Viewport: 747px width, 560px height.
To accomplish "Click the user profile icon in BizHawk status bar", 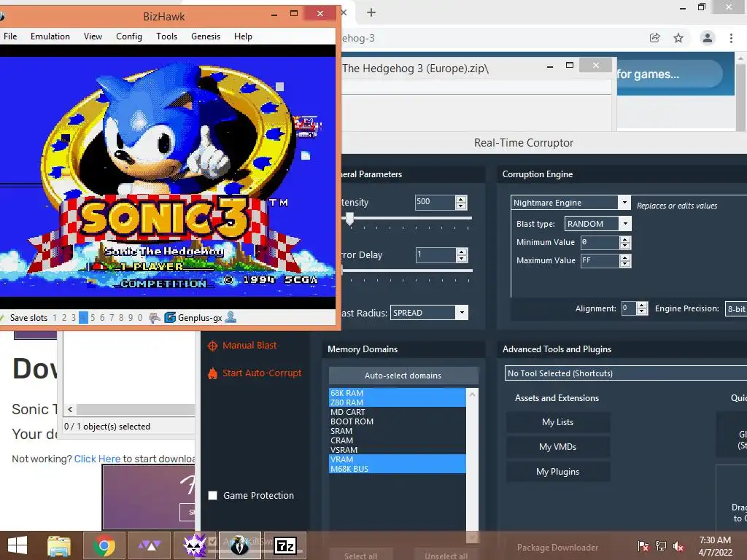I will (231, 317).
